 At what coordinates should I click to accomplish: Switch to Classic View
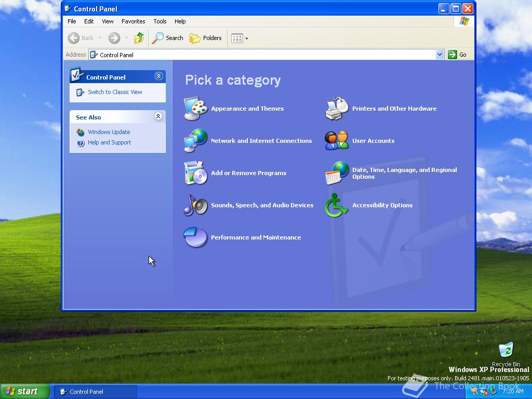(114, 91)
